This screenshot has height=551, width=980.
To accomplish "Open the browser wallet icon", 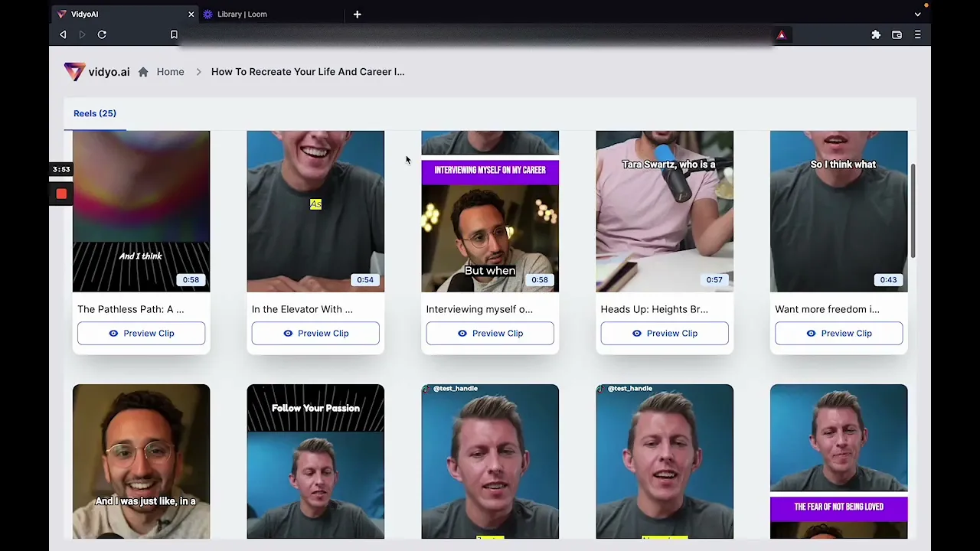I will click(897, 34).
